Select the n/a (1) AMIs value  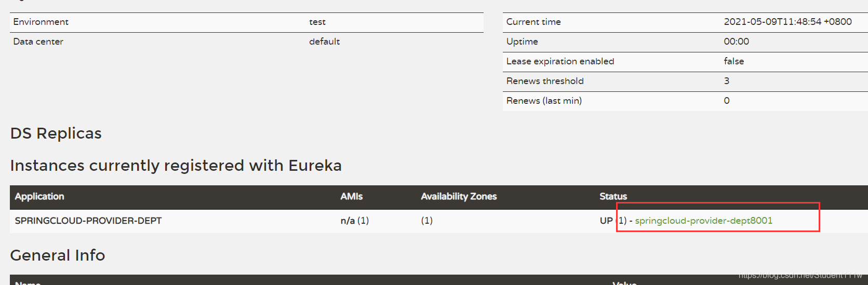tap(355, 221)
